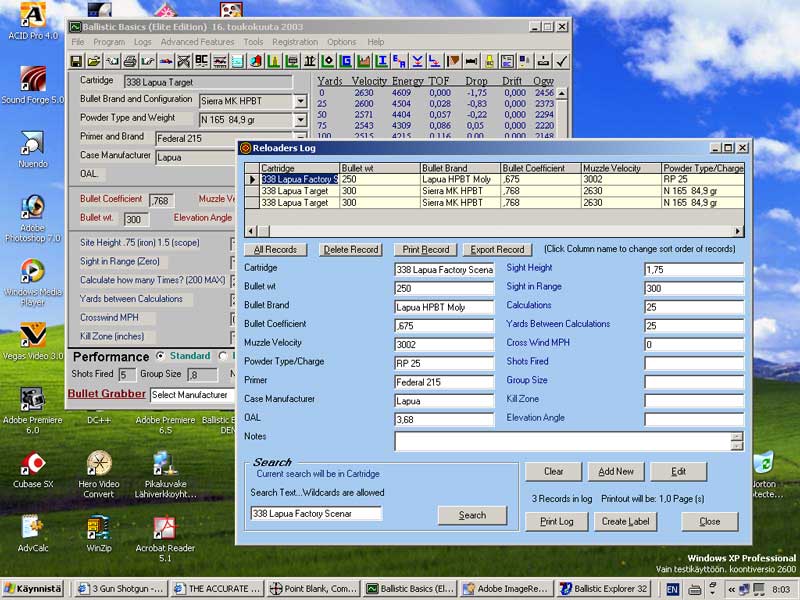Open the Options menu

coord(341,42)
